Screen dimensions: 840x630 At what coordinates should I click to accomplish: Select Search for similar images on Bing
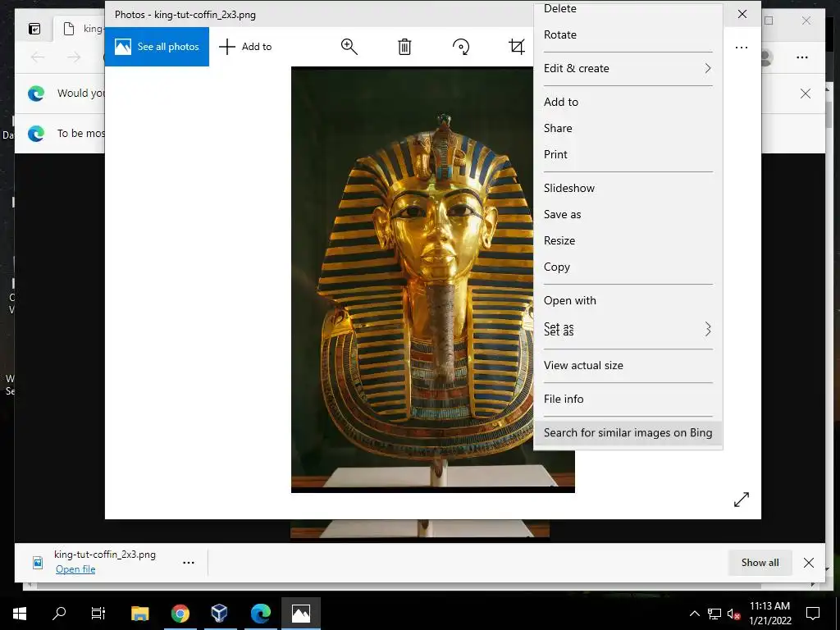[628, 433]
